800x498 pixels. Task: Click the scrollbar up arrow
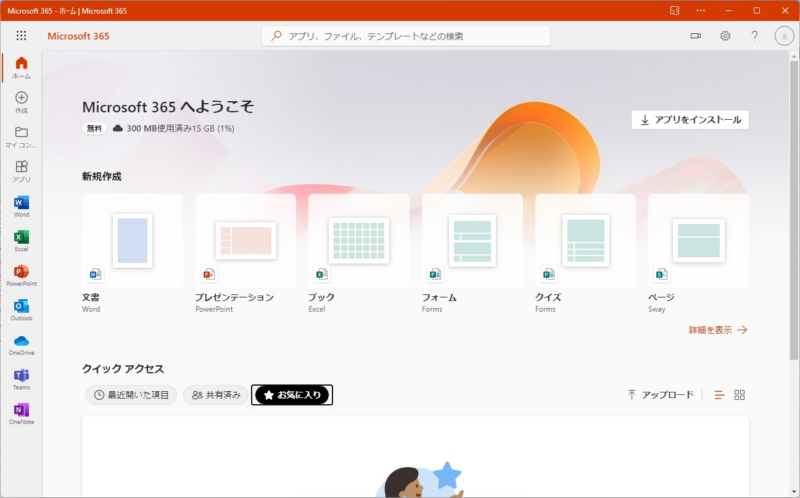click(794, 55)
